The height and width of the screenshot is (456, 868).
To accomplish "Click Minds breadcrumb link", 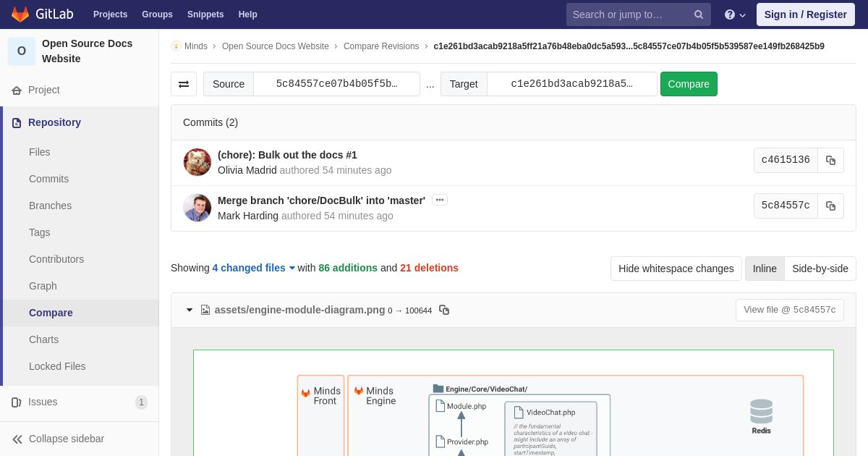I will click(196, 46).
